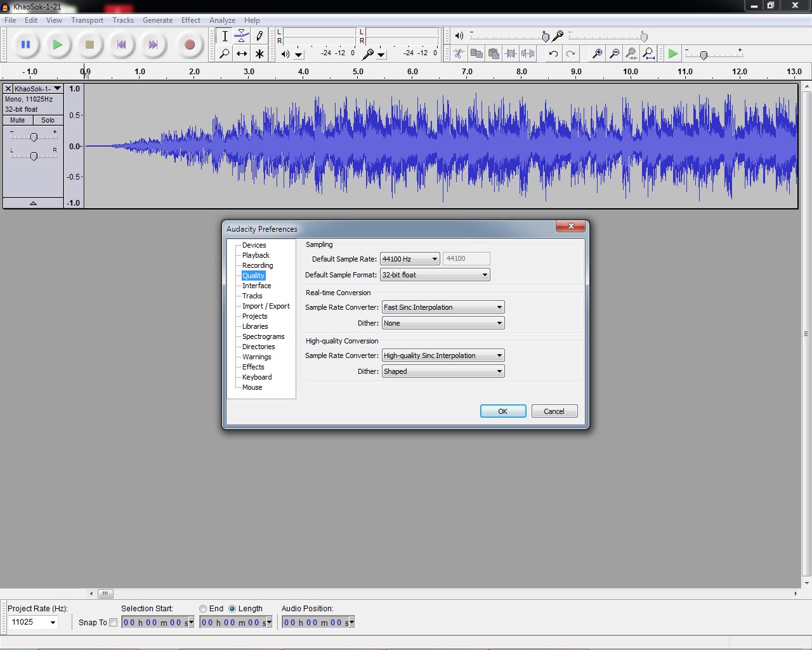Click the green Play button
The height and width of the screenshot is (650, 812).
click(58, 44)
